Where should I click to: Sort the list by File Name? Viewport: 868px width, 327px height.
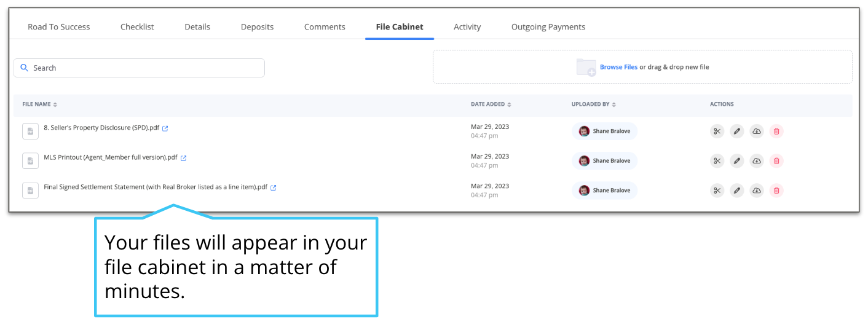[39, 104]
